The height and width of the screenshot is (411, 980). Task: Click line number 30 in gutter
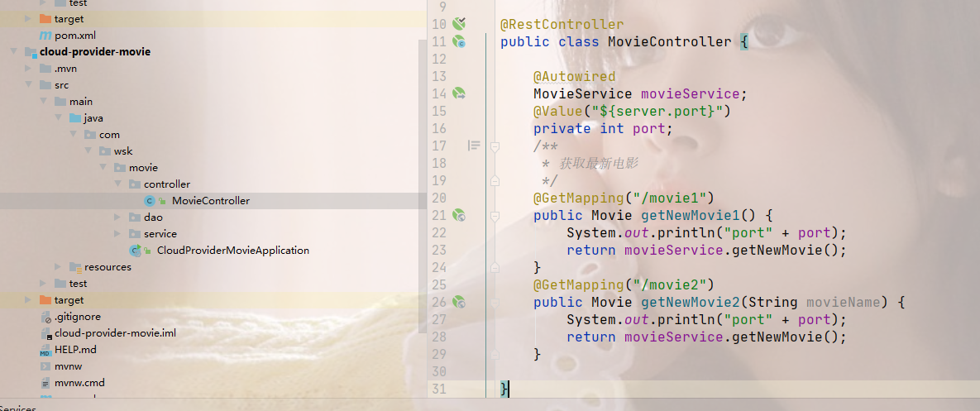click(439, 371)
